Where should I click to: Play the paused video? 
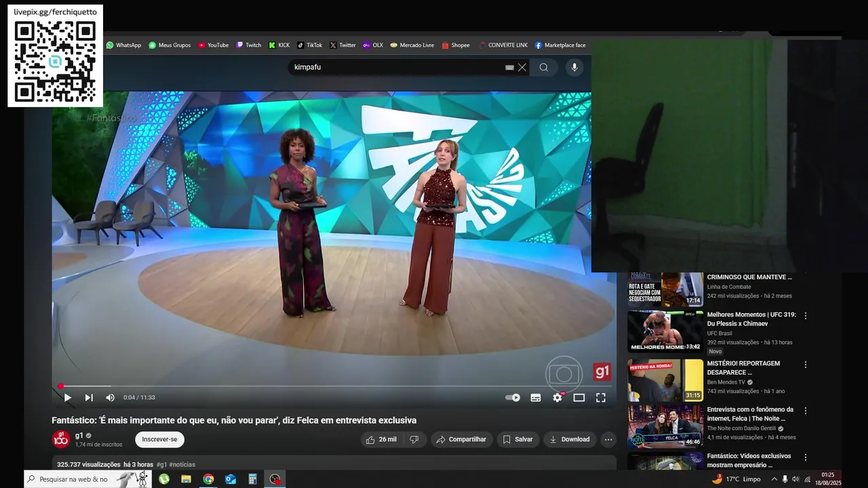point(67,398)
